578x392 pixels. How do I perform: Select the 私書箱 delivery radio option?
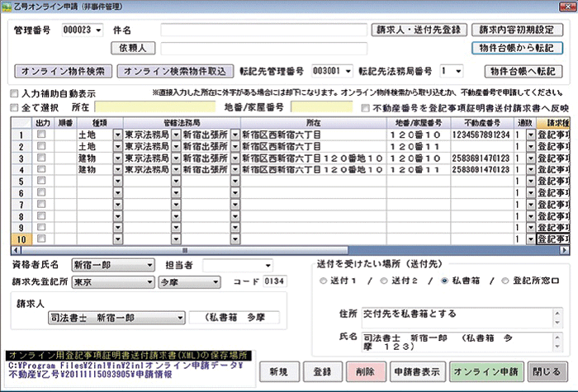(447, 281)
